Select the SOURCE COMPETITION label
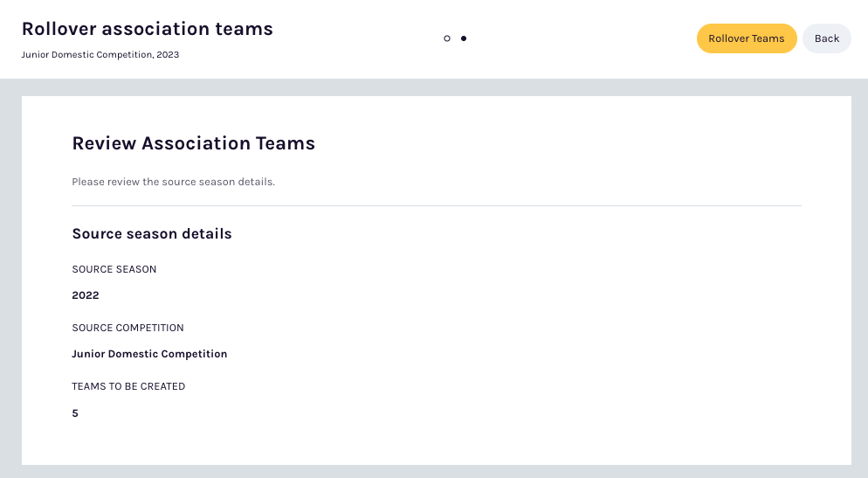The width and height of the screenshot is (868, 478). (x=127, y=328)
